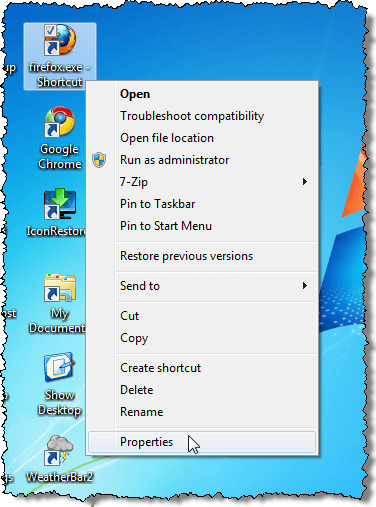Choose Copy from the context menu
Screen dimensions: 376x507
(202, 338)
